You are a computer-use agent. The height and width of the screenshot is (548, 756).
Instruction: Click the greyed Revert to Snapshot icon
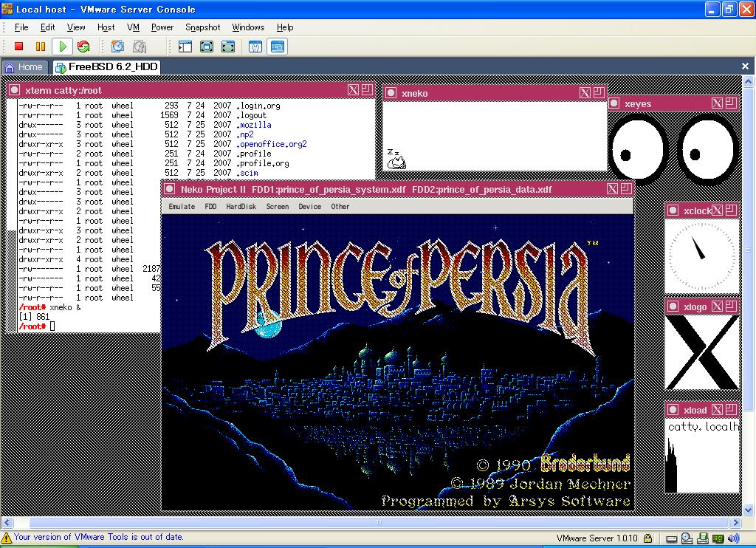click(140, 47)
